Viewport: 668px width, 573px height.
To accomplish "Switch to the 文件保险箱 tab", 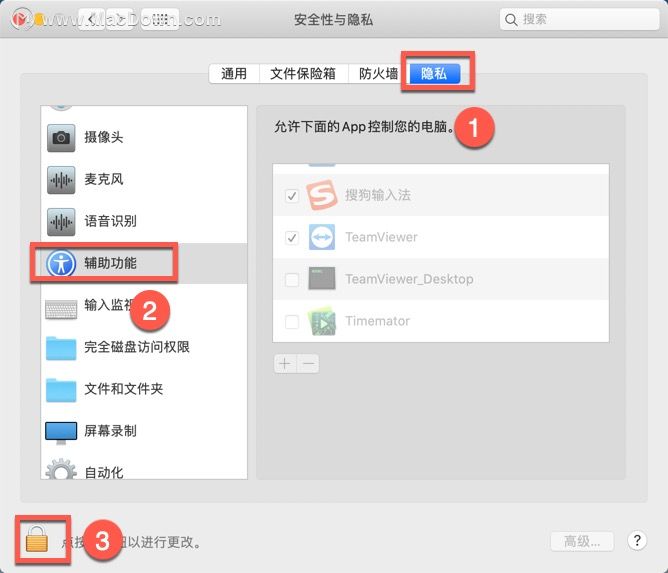I will (x=303, y=74).
